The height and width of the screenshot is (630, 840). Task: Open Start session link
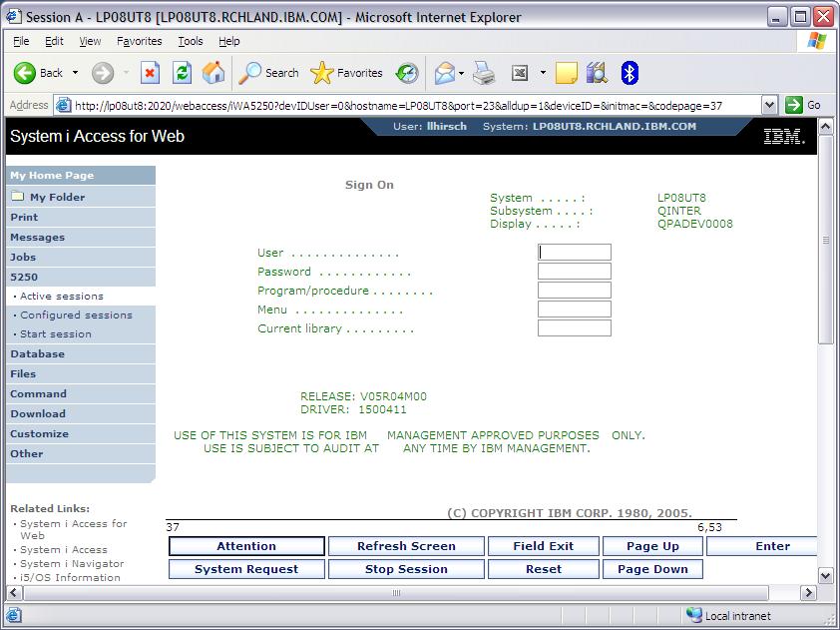pyautogui.click(x=56, y=334)
